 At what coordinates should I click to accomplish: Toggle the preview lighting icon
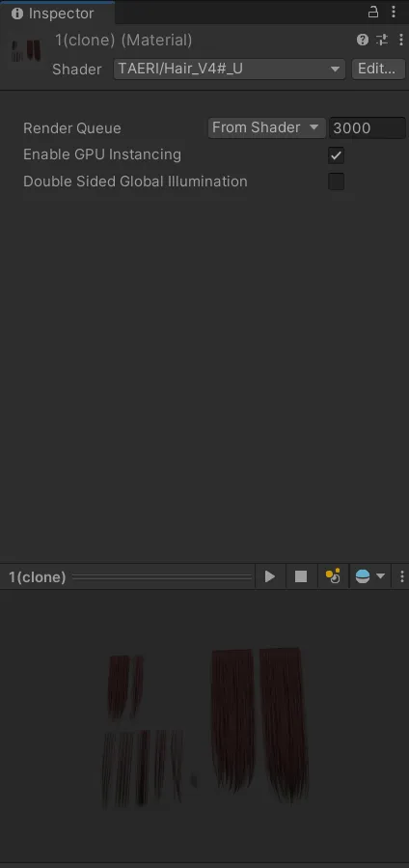click(333, 576)
